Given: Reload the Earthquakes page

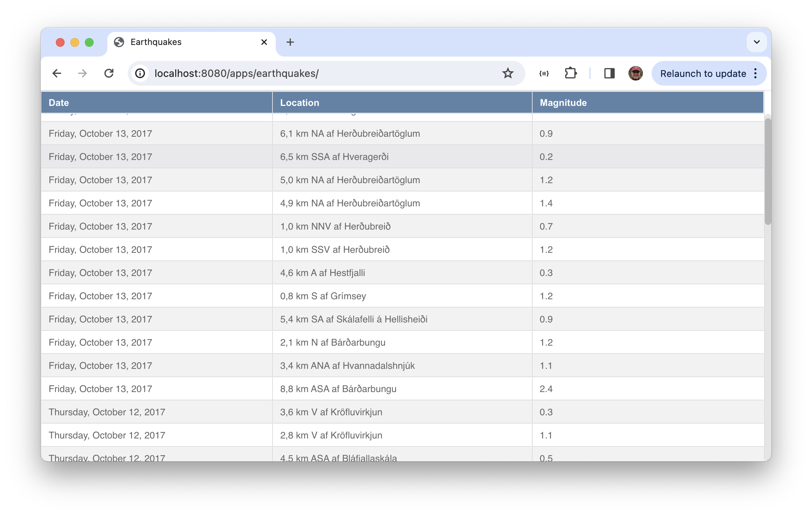Looking at the screenshot, I should 109,74.
